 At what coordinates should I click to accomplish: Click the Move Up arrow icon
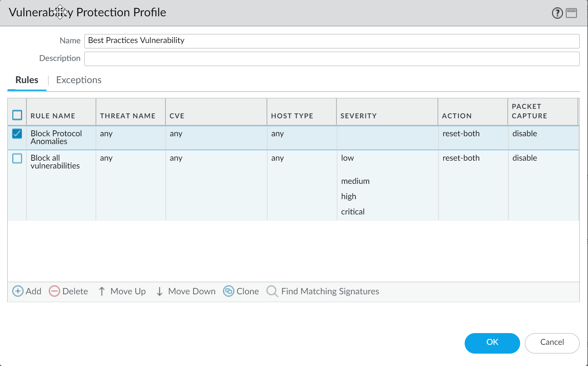pos(101,291)
